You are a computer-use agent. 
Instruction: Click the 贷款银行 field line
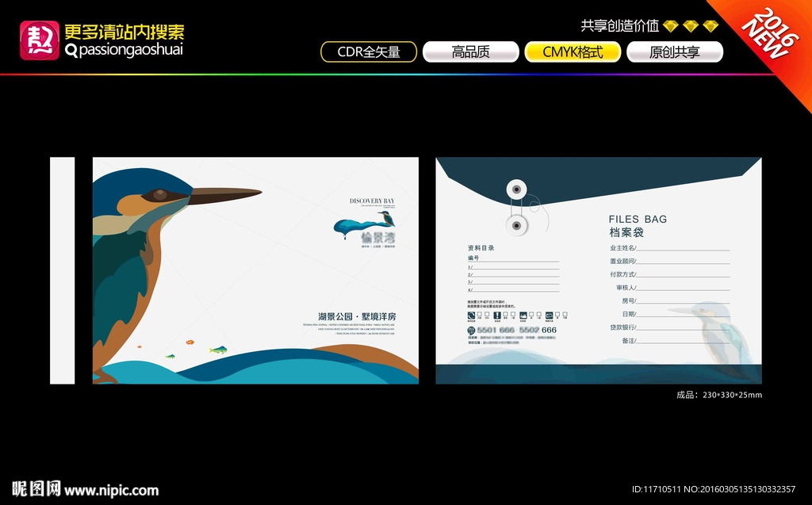coord(669,327)
